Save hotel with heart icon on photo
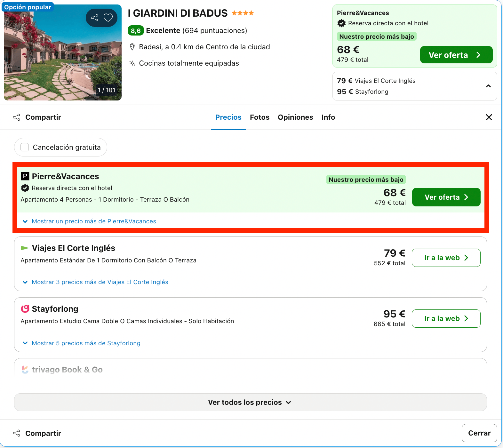This screenshot has width=503, height=448. pyautogui.click(x=108, y=18)
